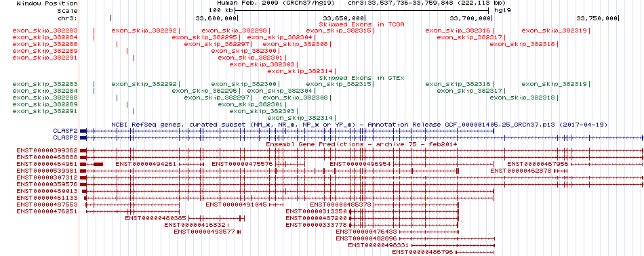The height and width of the screenshot is (256, 644).
Task: Select red TCGA item exon_skip_382304
Action: (x=280, y=37)
